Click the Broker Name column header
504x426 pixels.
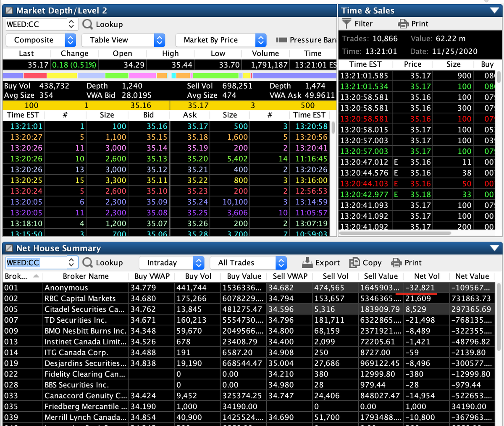click(x=86, y=276)
